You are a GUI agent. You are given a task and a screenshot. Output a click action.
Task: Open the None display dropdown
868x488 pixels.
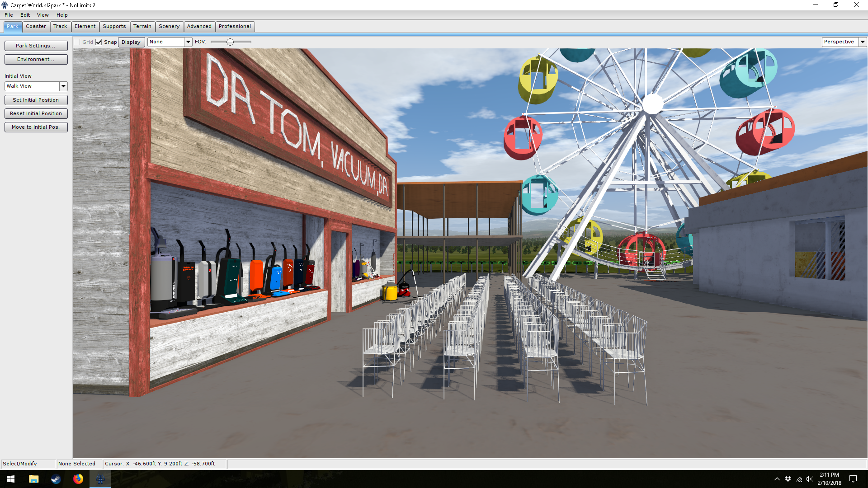coord(188,42)
